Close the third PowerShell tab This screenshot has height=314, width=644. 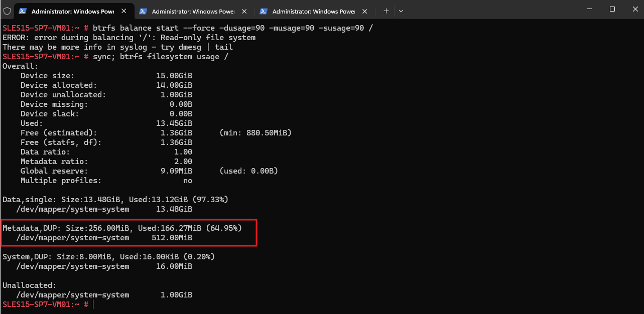pos(365,11)
